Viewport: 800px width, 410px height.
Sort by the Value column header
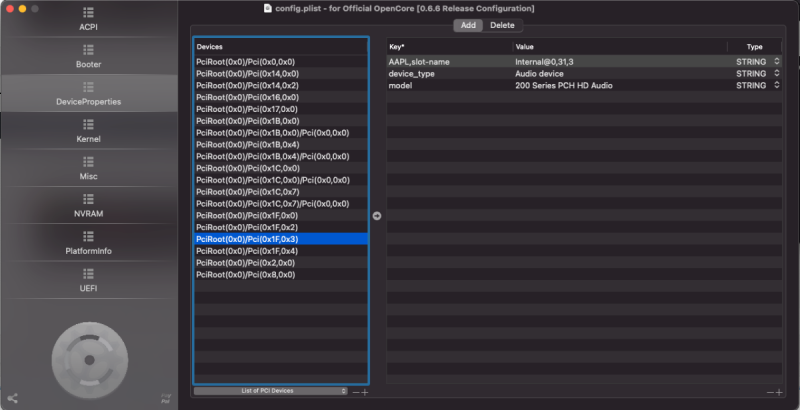point(620,46)
